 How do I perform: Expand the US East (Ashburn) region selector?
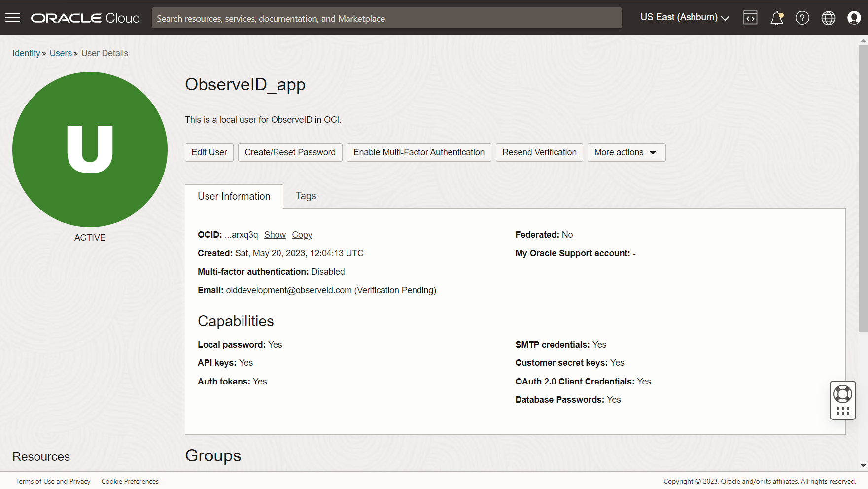(x=684, y=17)
